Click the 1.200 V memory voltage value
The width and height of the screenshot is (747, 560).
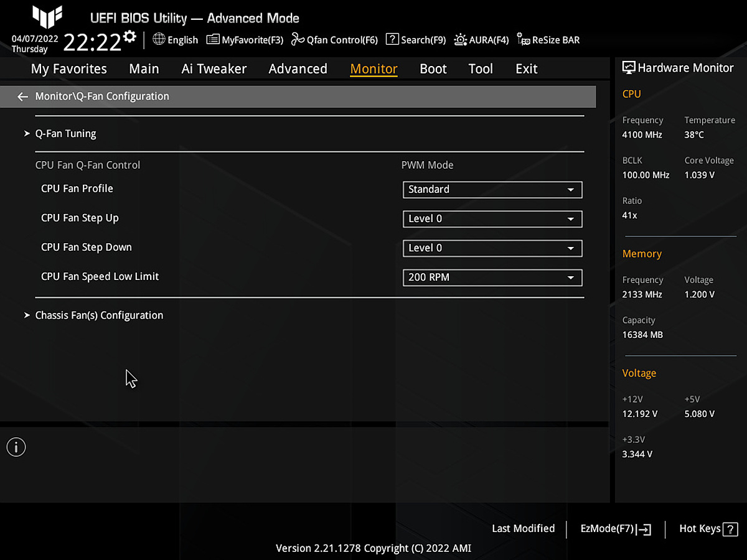pos(700,295)
